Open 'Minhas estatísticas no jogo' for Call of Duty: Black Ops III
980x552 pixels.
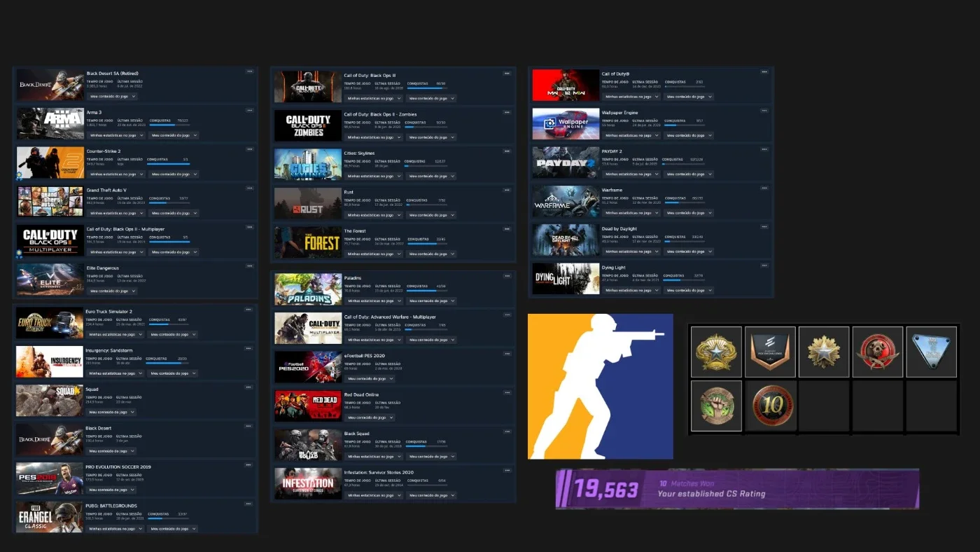coord(373,98)
